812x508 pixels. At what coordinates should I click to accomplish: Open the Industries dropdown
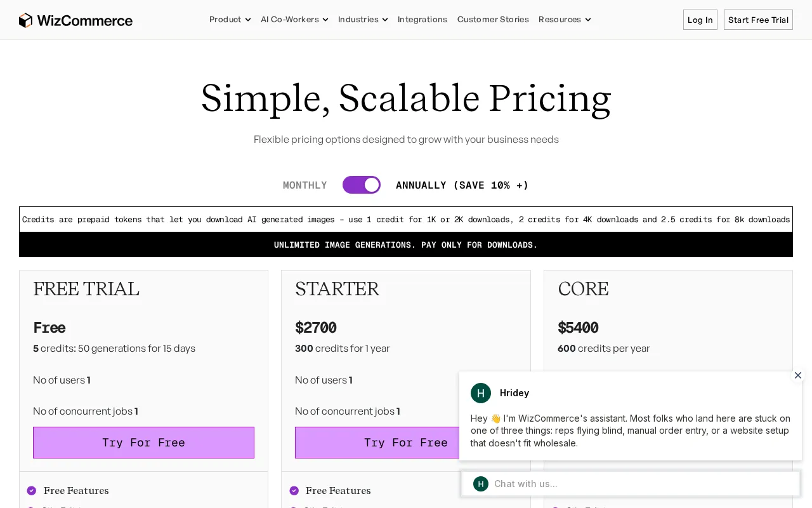[363, 20]
